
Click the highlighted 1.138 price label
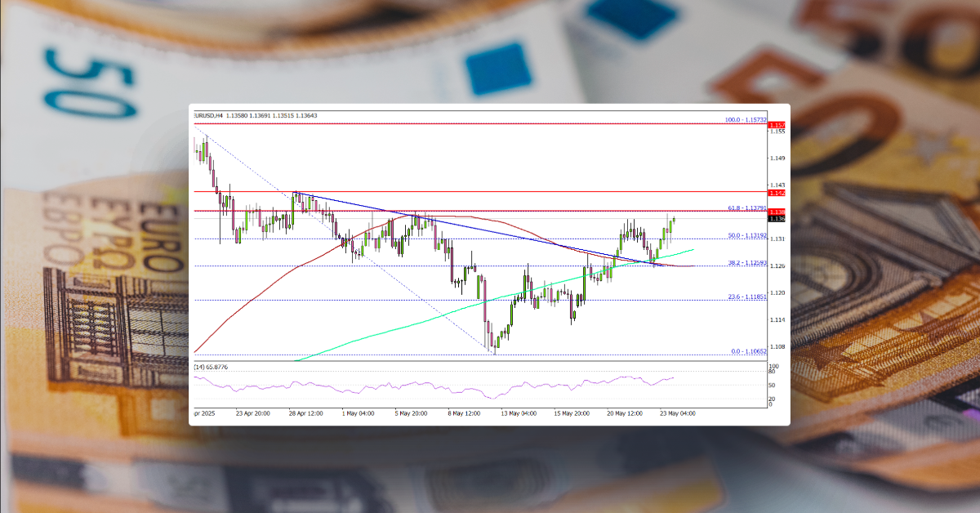tap(777, 211)
